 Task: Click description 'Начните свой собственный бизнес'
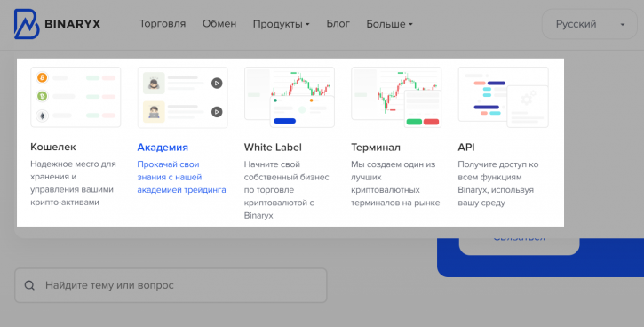[x=286, y=190]
